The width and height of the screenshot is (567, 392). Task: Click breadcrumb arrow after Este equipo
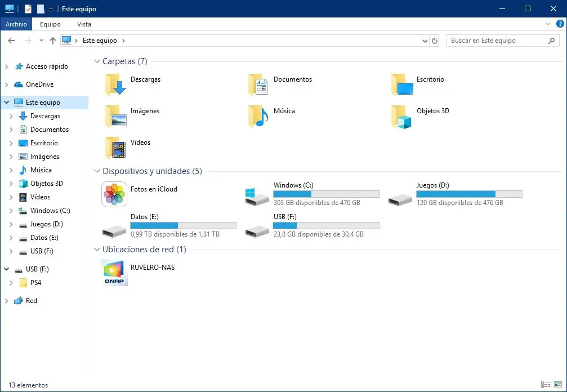coord(123,41)
